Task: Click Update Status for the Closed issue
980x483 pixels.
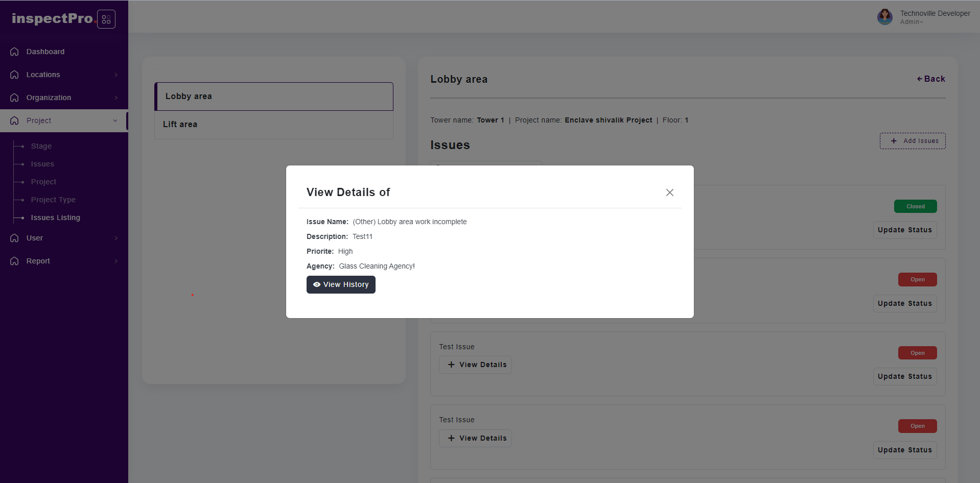Action: pos(904,230)
